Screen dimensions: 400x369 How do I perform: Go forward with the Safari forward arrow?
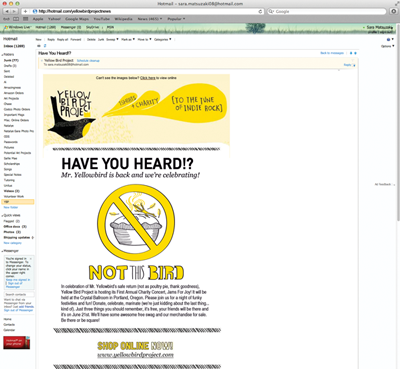pos(14,11)
